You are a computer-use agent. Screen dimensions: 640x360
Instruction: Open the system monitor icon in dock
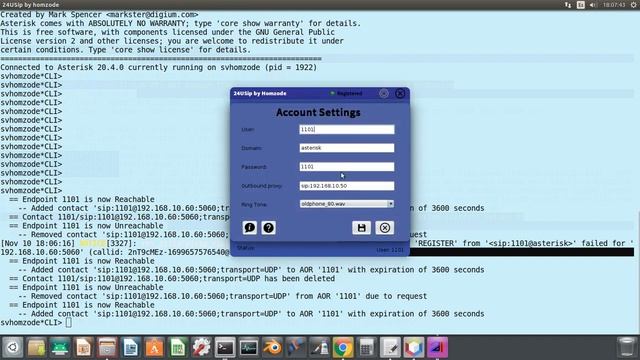(x=249, y=348)
